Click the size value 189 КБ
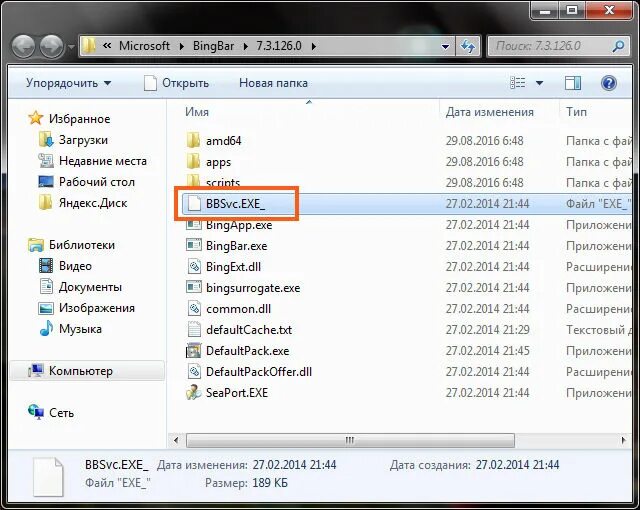The width and height of the screenshot is (640, 510). 270,483
